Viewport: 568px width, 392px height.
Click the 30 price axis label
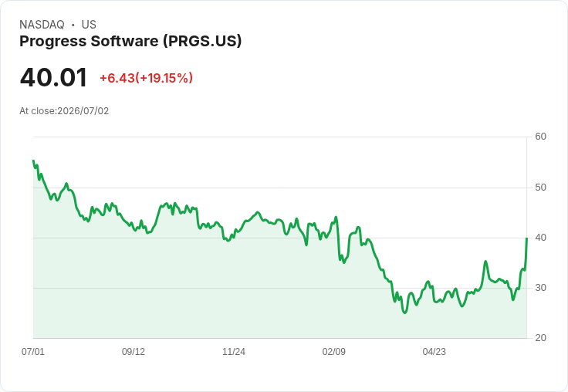(x=540, y=288)
